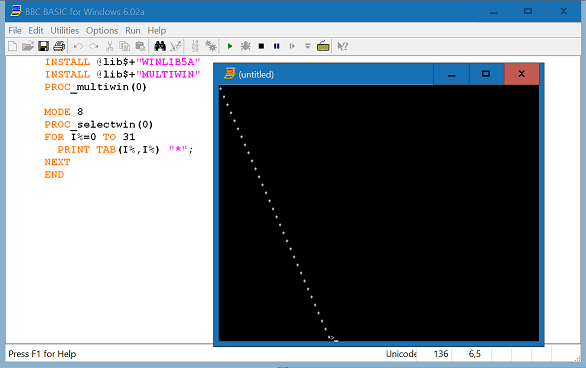Viewport: 586px width, 368px height.
Task: Click the MODE 8 line in the editor
Action: [64, 112]
